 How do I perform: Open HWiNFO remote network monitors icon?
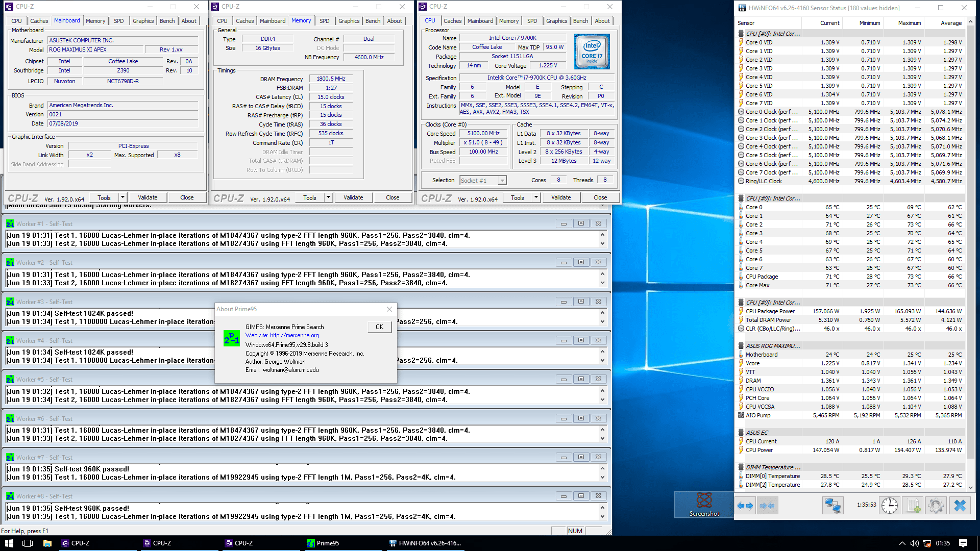(x=832, y=506)
